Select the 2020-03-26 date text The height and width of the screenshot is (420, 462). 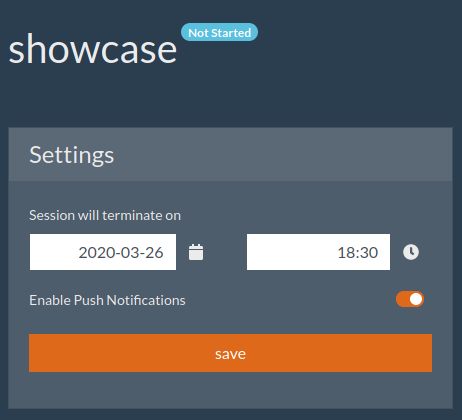tap(121, 253)
